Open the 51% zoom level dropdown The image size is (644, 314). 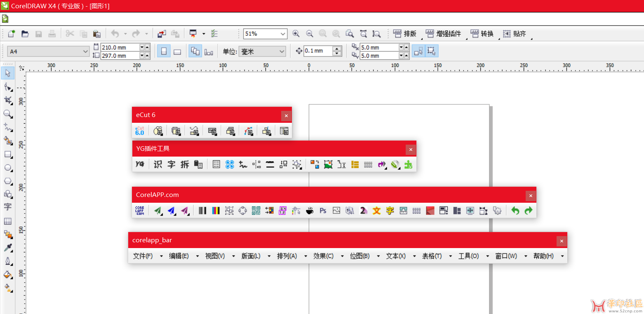point(283,34)
